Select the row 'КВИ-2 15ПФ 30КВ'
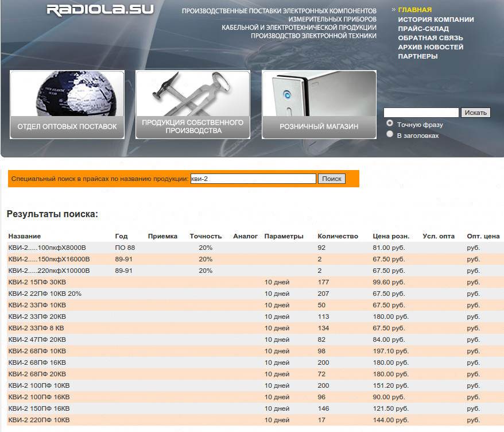The image size is (504, 432). (38, 282)
